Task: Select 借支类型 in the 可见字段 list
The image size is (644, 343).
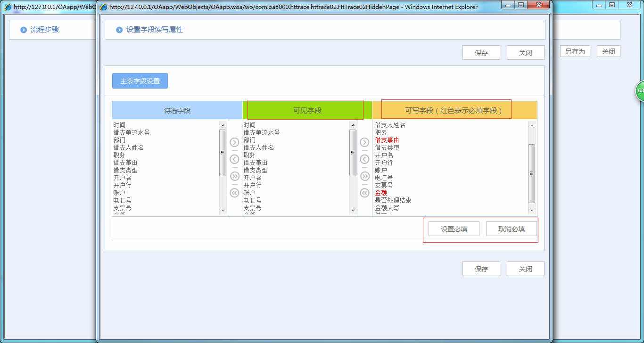Action: (x=254, y=170)
